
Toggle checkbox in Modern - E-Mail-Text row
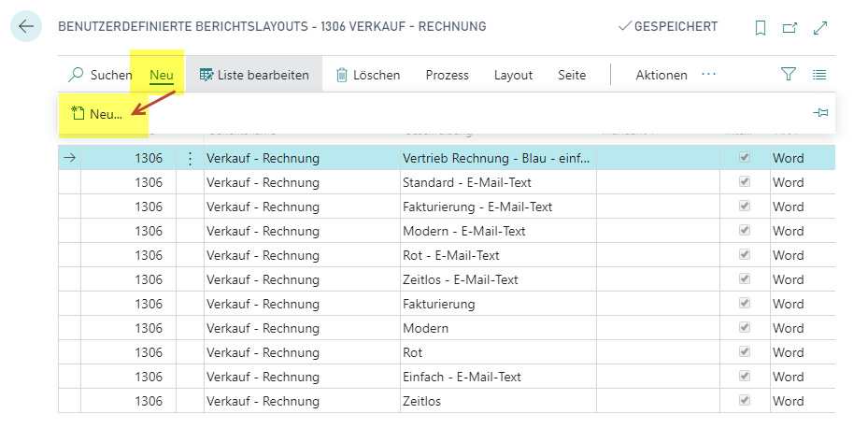[745, 230]
